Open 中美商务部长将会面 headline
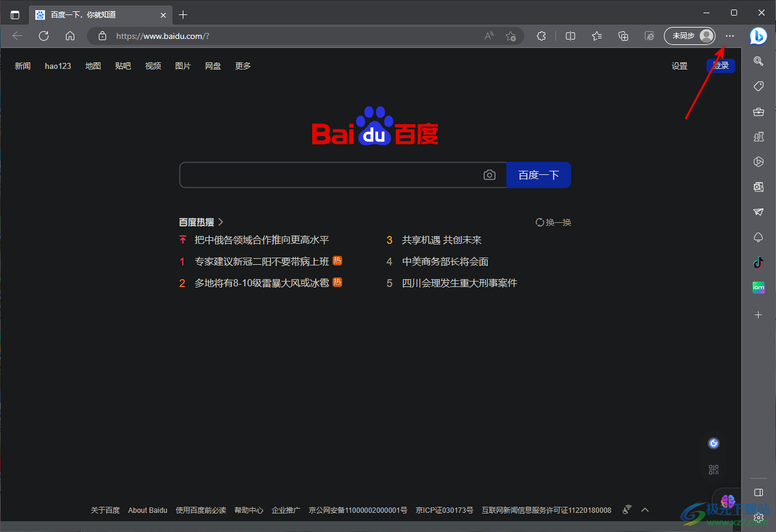The width and height of the screenshot is (776, 532). [x=445, y=261]
